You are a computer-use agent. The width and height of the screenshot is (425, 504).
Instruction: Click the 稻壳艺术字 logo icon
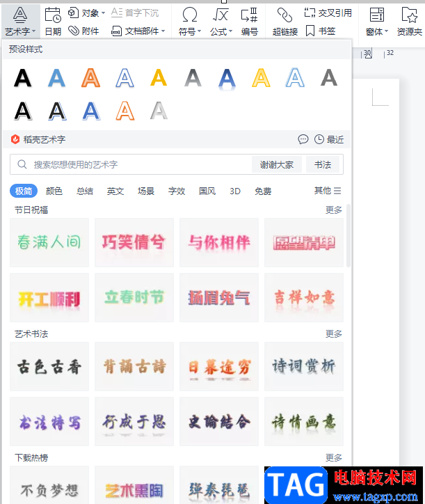pyautogui.click(x=15, y=139)
